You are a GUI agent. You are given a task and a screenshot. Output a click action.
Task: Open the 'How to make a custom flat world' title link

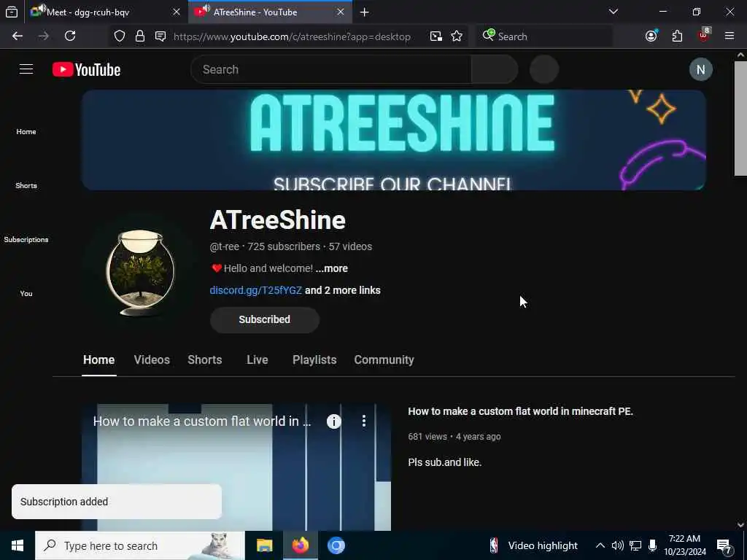[x=520, y=411]
